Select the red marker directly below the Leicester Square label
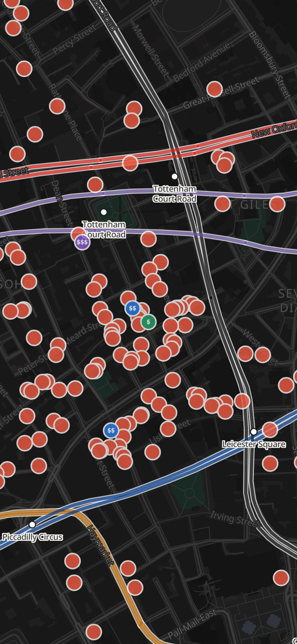This screenshot has height=644, width=297. pyautogui.click(x=270, y=463)
